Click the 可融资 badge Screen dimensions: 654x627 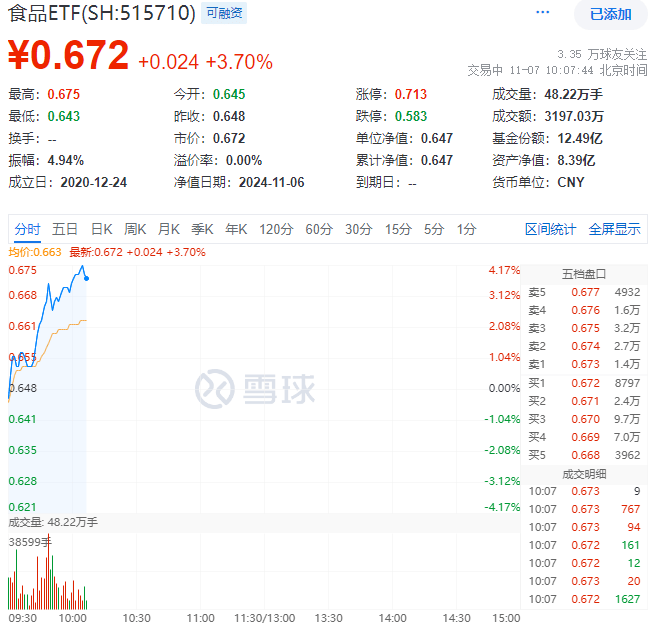click(224, 13)
